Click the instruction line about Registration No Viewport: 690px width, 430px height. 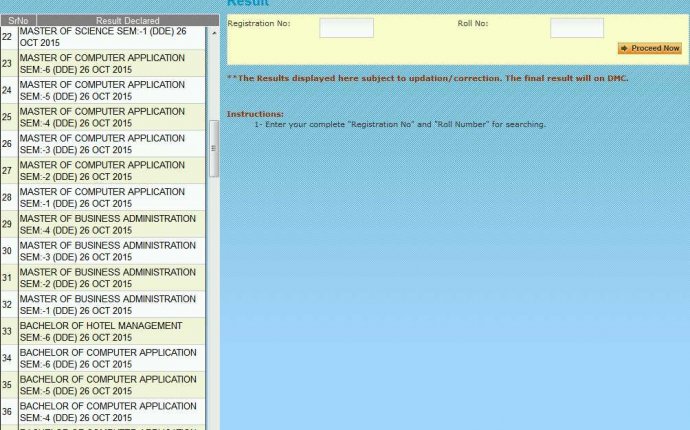point(400,125)
